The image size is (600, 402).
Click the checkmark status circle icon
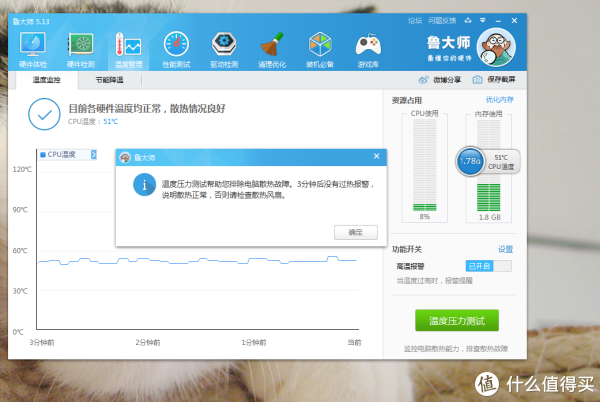(44, 114)
